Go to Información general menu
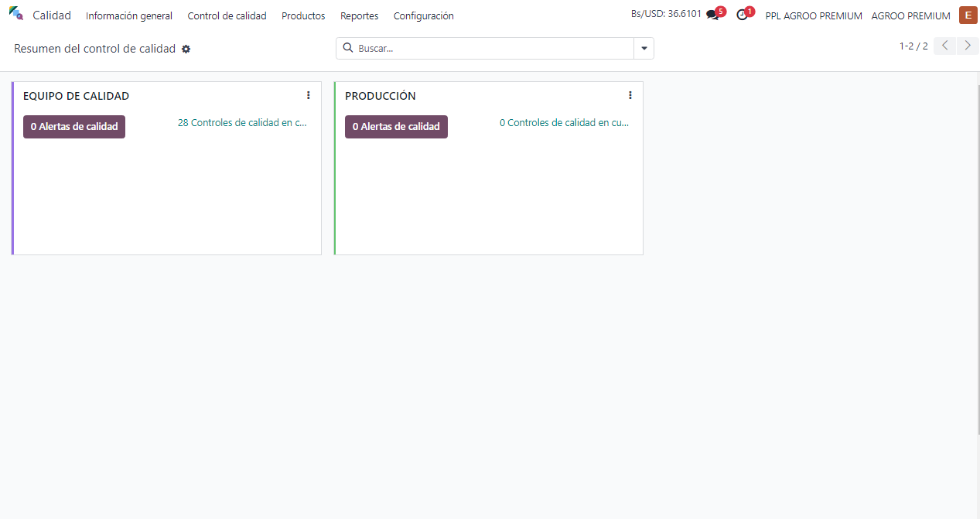This screenshot has height=519, width=980. click(129, 16)
